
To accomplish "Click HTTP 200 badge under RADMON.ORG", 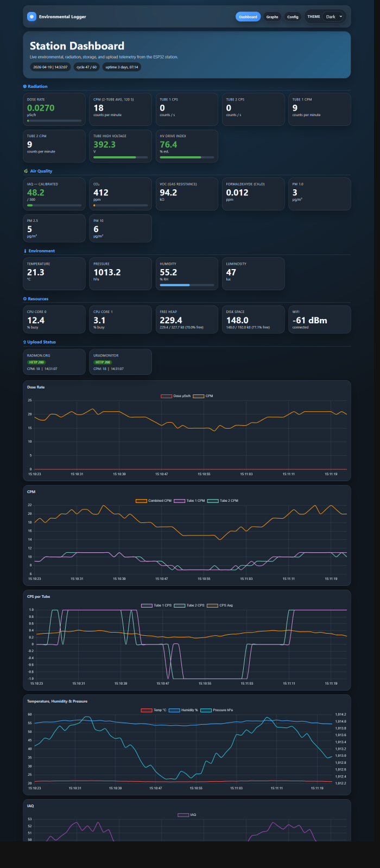I will 36,362.
